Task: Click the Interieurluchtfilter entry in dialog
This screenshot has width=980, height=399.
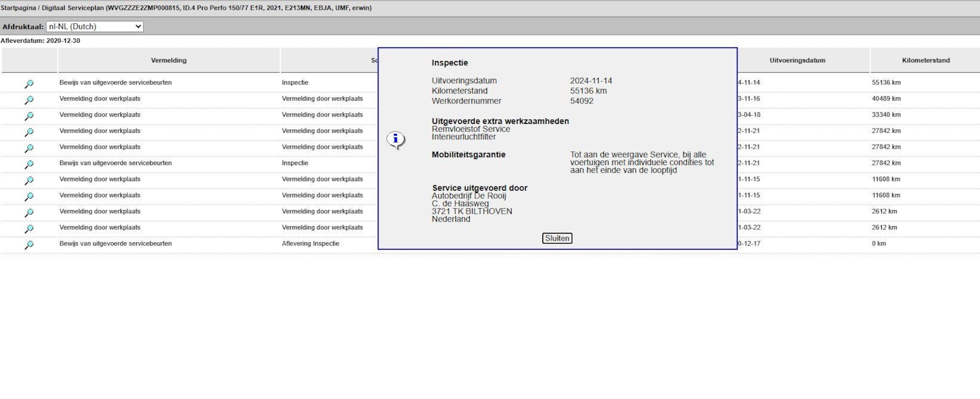Action: [463, 137]
